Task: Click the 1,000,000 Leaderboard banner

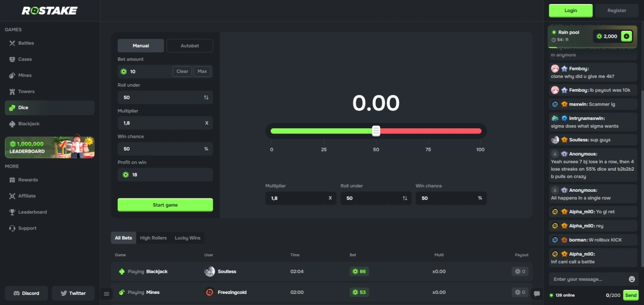Action: coord(49,147)
